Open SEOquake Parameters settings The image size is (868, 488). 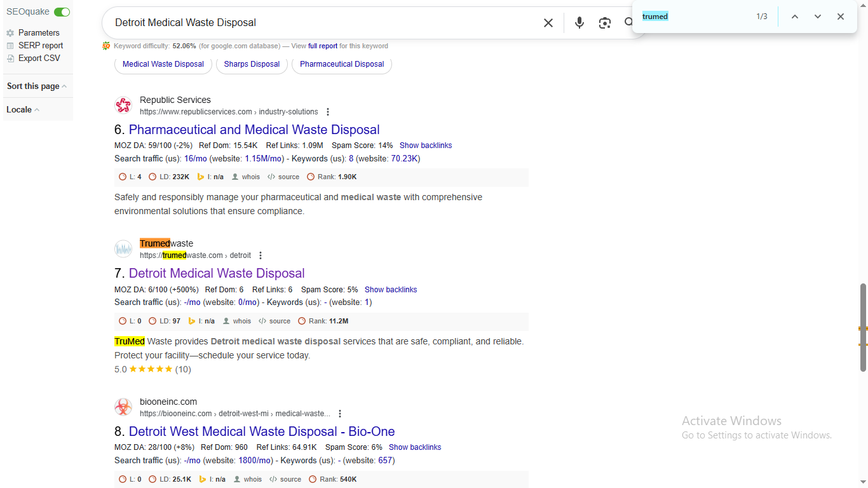pos(38,33)
